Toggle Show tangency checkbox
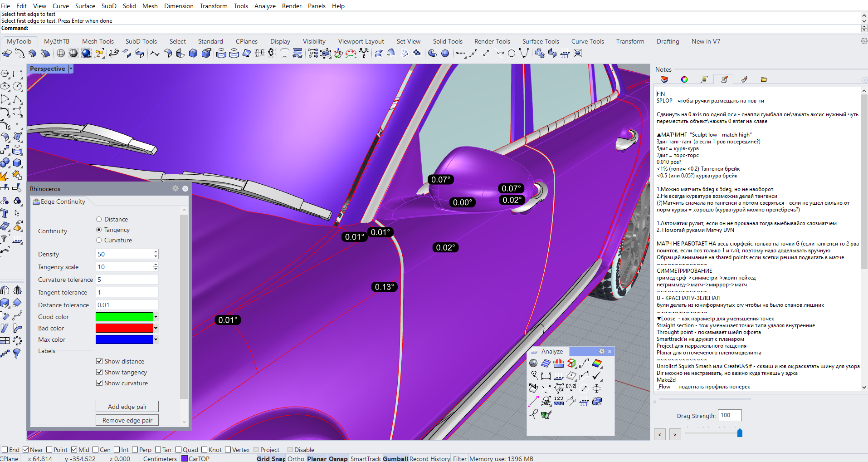 tap(99, 372)
